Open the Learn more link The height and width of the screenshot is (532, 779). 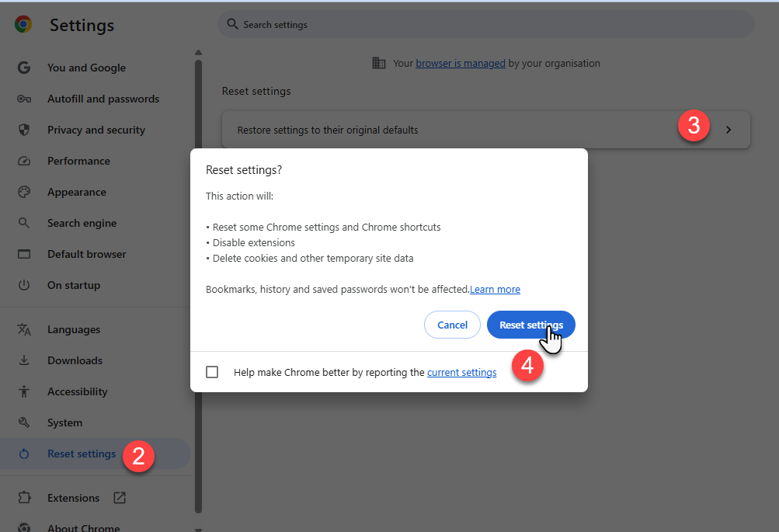[x=495, y=289]
